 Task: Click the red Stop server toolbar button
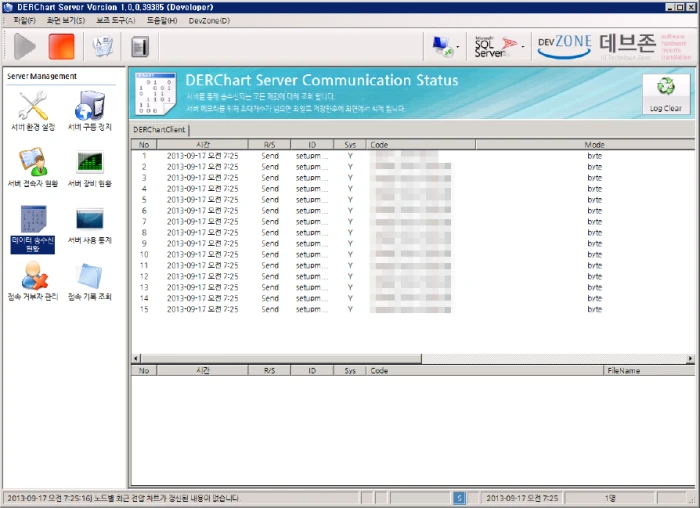tap(61, 46)
